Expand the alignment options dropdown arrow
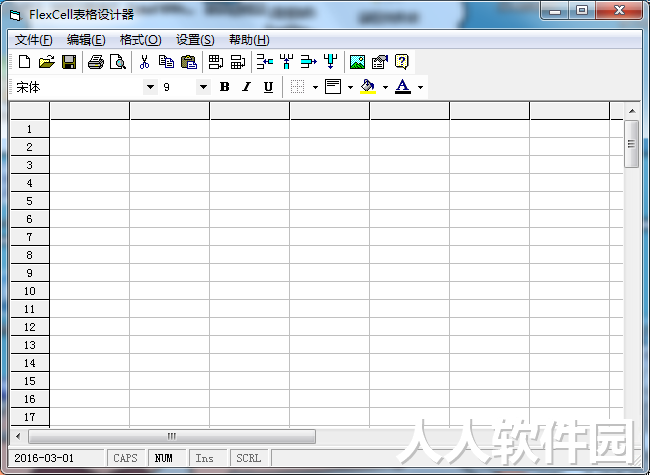This screenshot has width=650, height=475. (350, 87)
